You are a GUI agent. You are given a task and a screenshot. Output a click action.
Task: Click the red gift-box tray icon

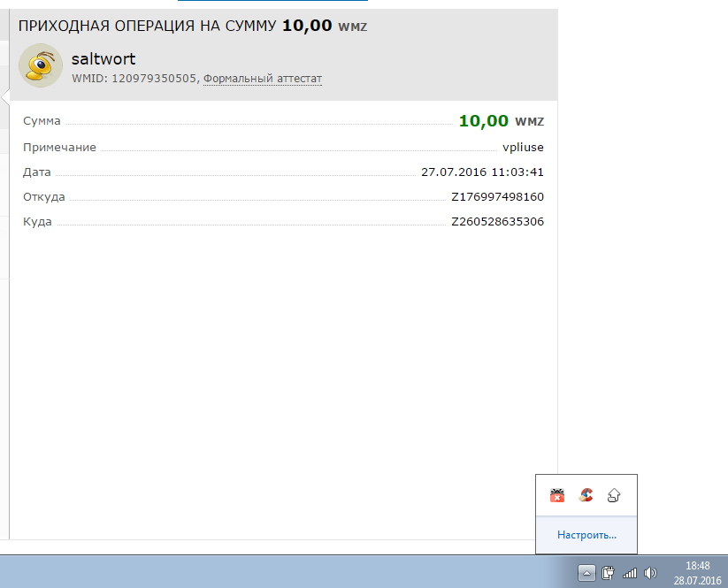click(x=557, y=496)
